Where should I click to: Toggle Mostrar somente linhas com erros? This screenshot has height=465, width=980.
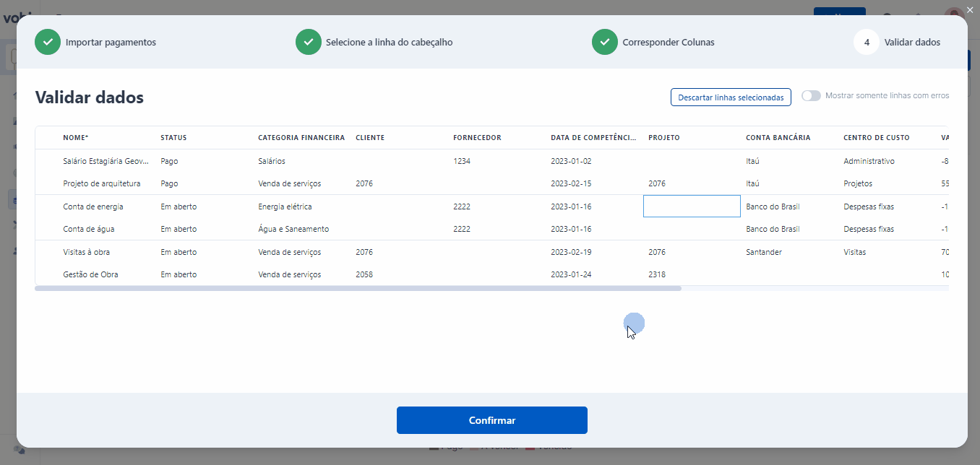pos(811,95)
